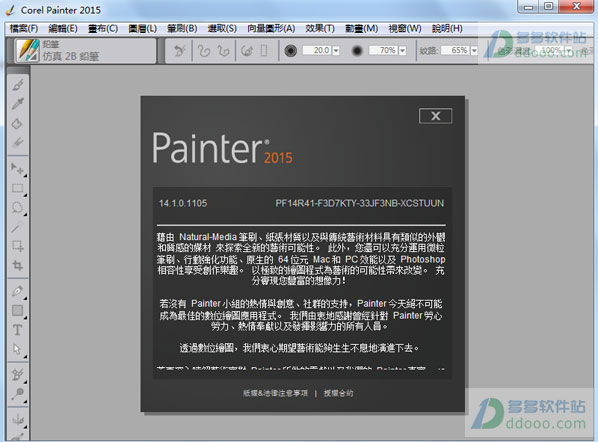Open the 圖層(L) menu

point(143,29)
